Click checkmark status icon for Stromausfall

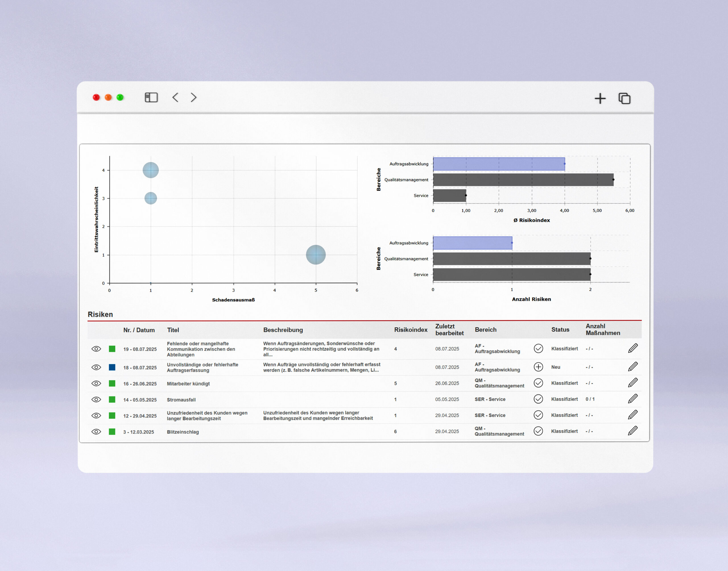pyautogui.click(x=538, y=399)
